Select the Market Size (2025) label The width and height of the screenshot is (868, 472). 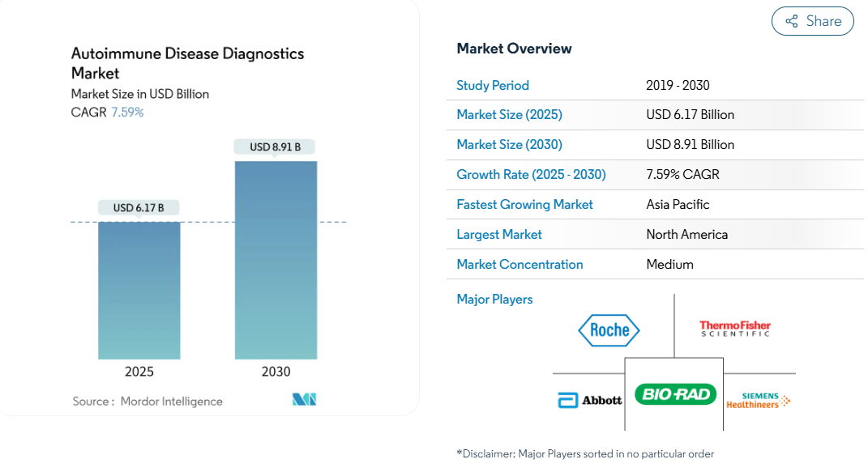[x=509, y=114]
